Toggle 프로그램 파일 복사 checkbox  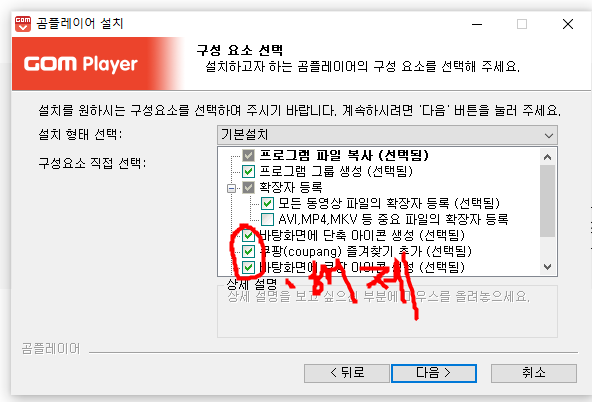[x=248, y=155]
